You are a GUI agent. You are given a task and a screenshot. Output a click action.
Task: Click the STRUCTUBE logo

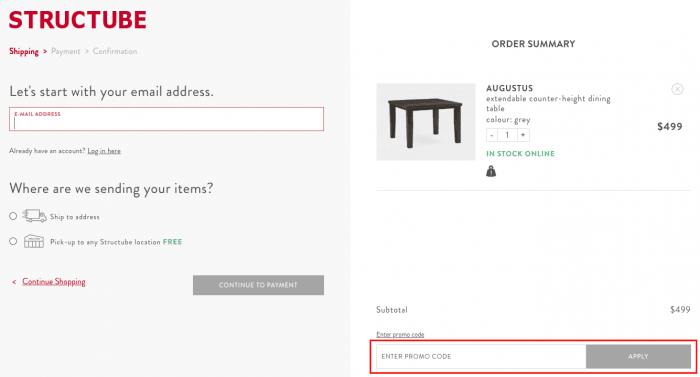point(78,20)
